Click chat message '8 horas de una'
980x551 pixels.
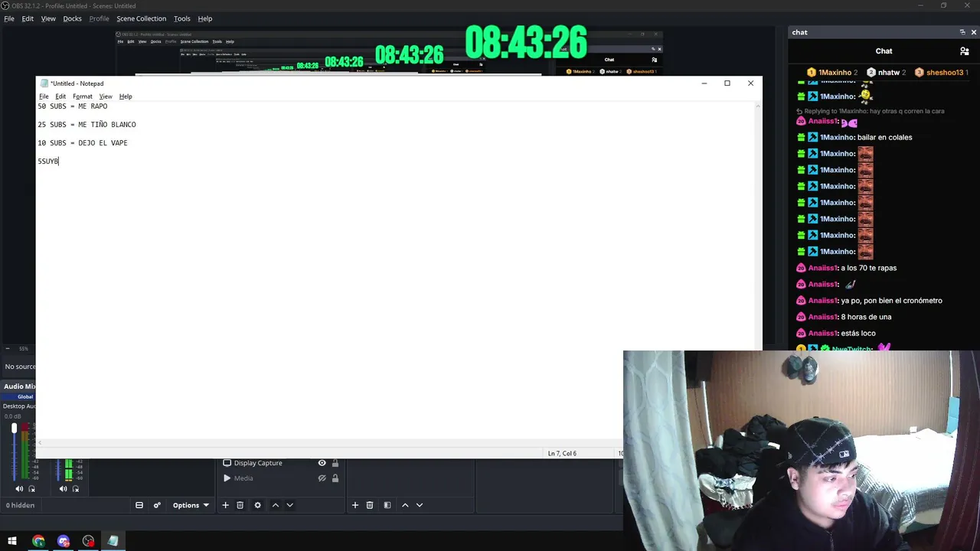[x=866, y=317]
